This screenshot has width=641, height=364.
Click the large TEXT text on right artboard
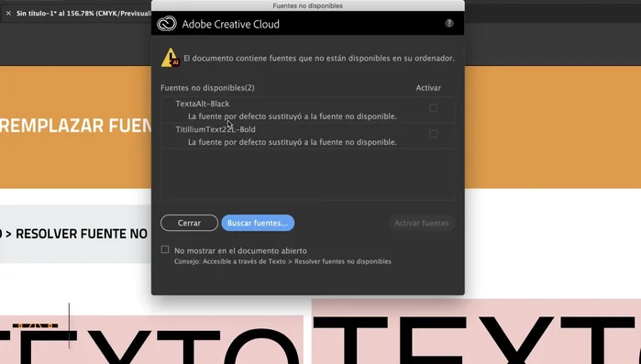tap(477, 340)
